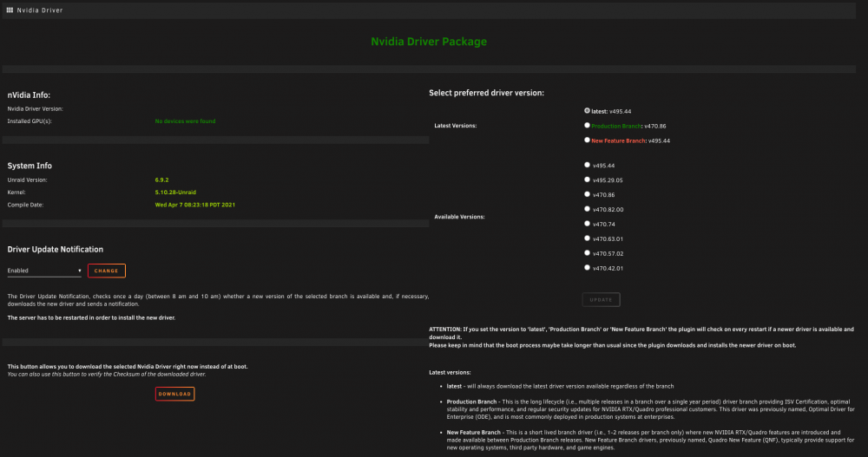Click the 'System Info' heading
This screenshot has height=457, width=868.
(30, 166)
